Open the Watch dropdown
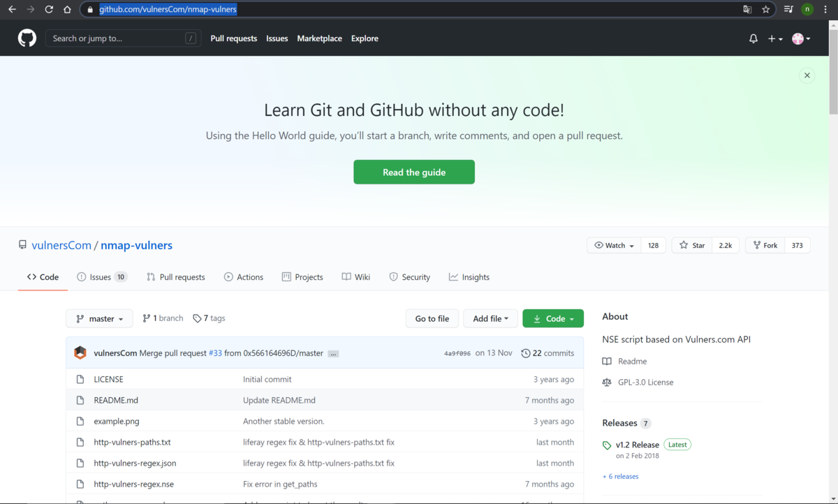838x504 pixels. tap(614, 245)
